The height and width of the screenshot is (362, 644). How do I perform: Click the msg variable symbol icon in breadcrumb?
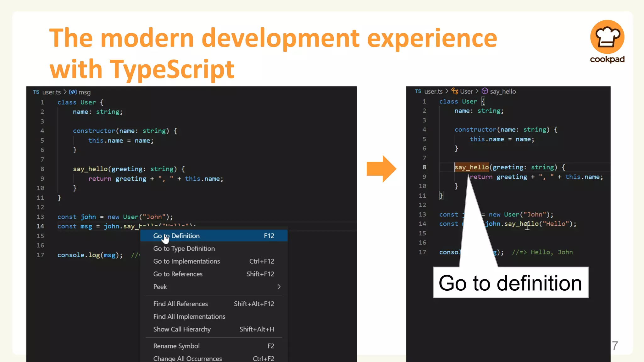click(x=73, y=92)
